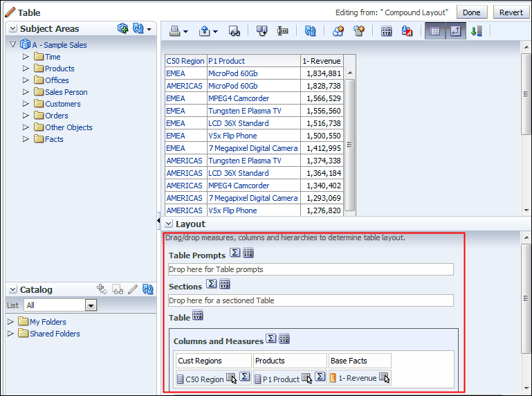Click the 1- Revenue column header

tap(321, 61)
